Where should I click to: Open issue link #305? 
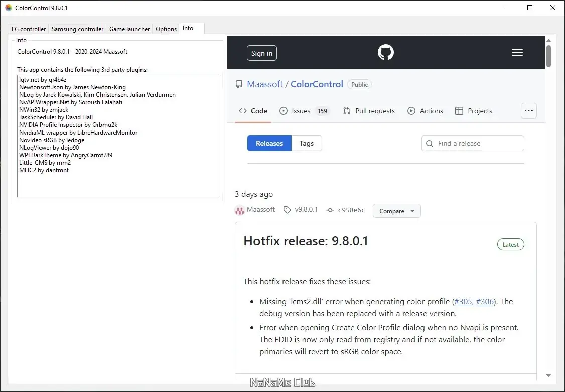pyautogui.click(x=463, y=302)
